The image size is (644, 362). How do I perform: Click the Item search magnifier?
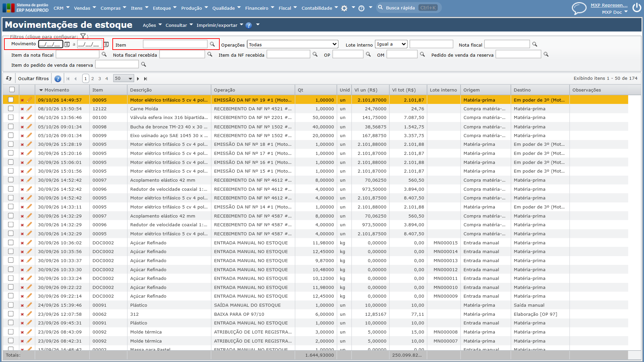tap(212, 44)
